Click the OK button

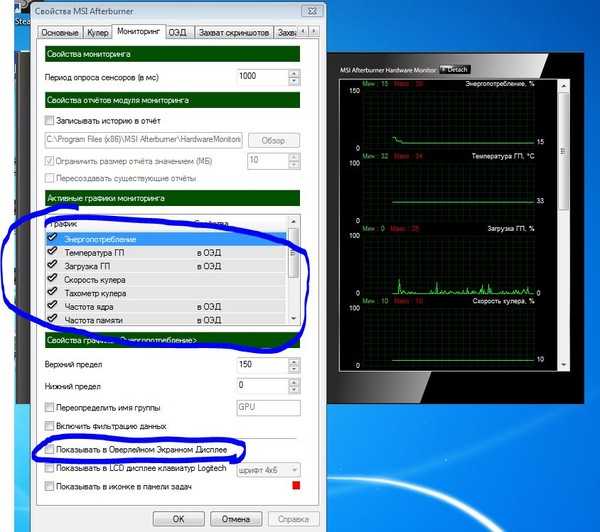point(178,519)
